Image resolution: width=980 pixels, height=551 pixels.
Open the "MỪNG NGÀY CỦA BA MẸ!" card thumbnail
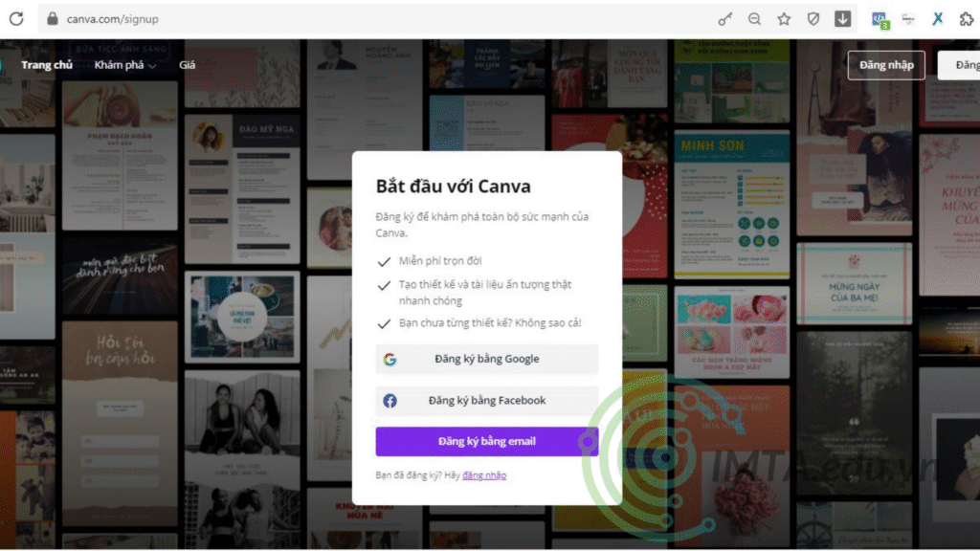coord(855,284)
